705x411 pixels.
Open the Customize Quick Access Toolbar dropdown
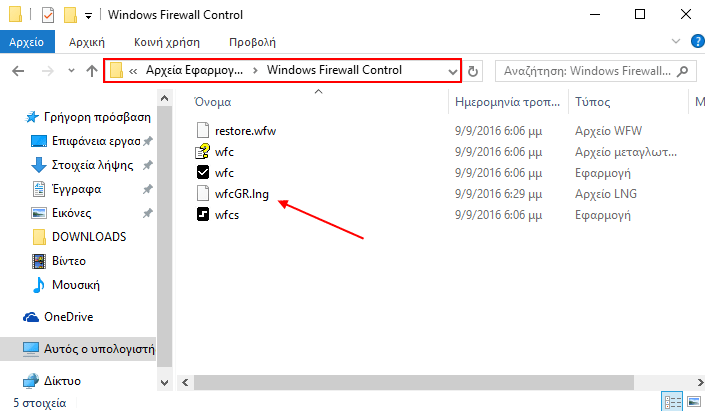tap(89, 16)
